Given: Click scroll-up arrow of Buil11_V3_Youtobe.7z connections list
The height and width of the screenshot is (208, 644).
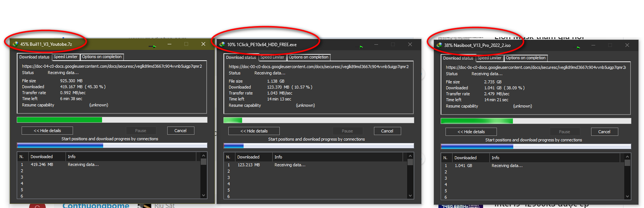Looking at the screenshot, I should (203, 157).
